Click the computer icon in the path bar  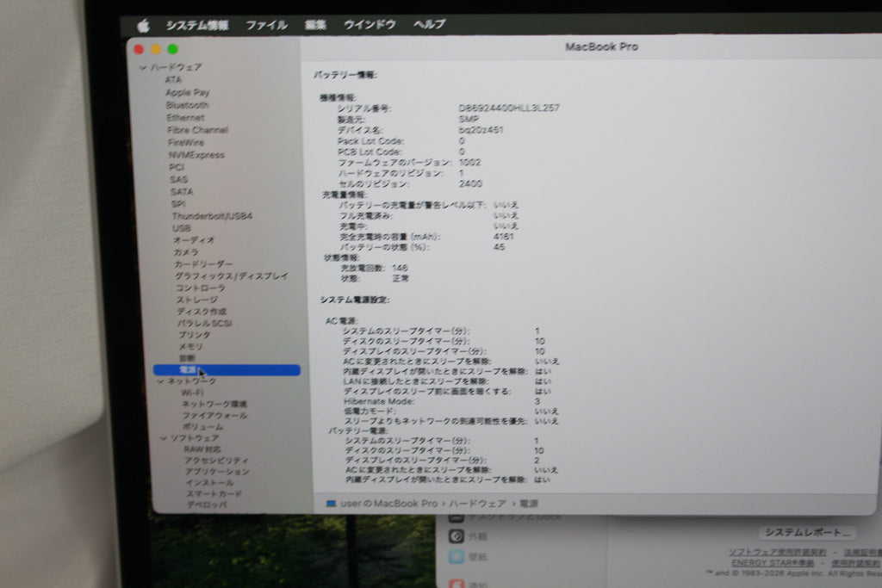coord(331,503)
